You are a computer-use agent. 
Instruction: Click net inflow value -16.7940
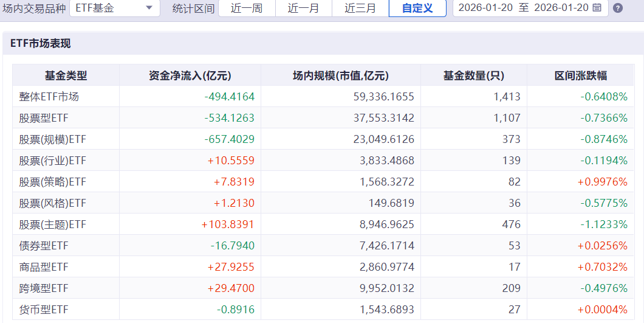pos(233,246)
